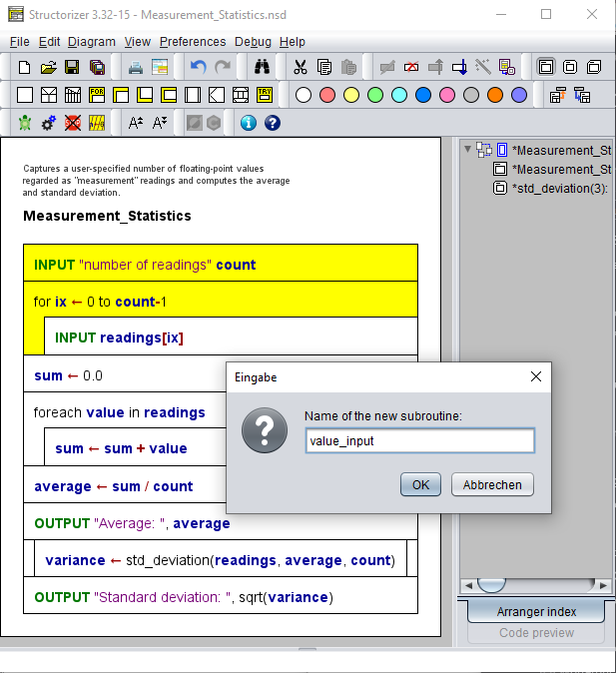This screenshot has height=673, width=616.
Task: Click the blue info About icon
Action: click(249, 123)
